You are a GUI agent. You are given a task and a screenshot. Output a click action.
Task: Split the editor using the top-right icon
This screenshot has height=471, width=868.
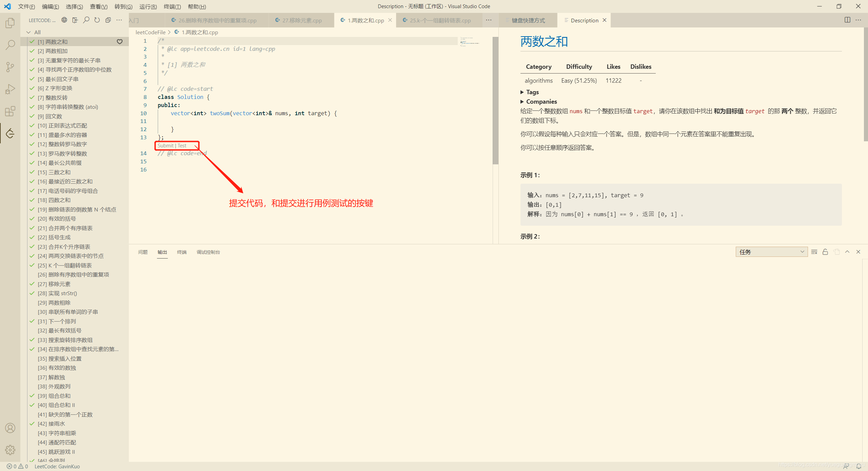(x=847, y=20)
